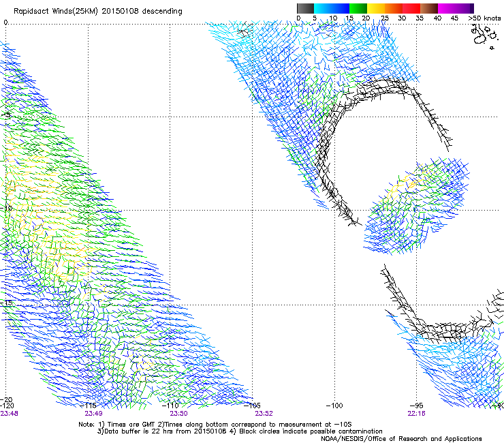
Task: Click the '23:52' pass time label
Action: click(x=264, y=414)
